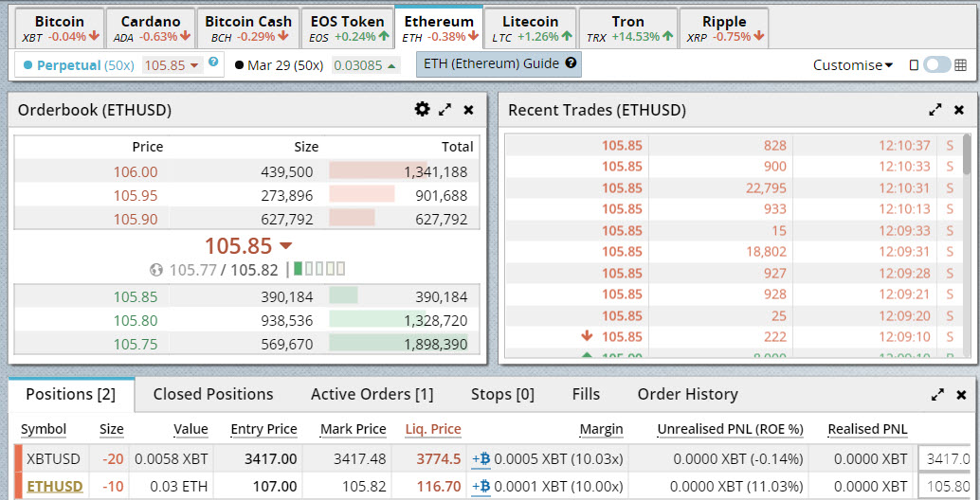This screenshot has height=500, width=980.
Task: Click the 938,536 bid size
Action: (x=287, y=321)
